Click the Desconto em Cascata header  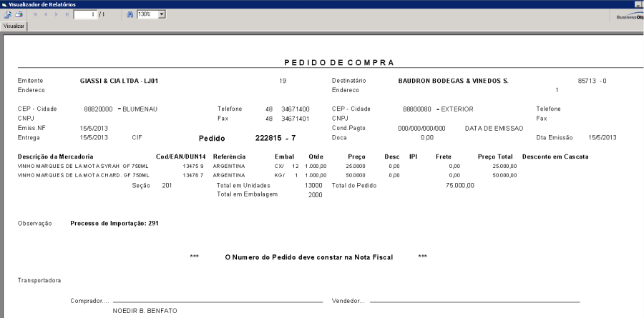coord(555,156)
